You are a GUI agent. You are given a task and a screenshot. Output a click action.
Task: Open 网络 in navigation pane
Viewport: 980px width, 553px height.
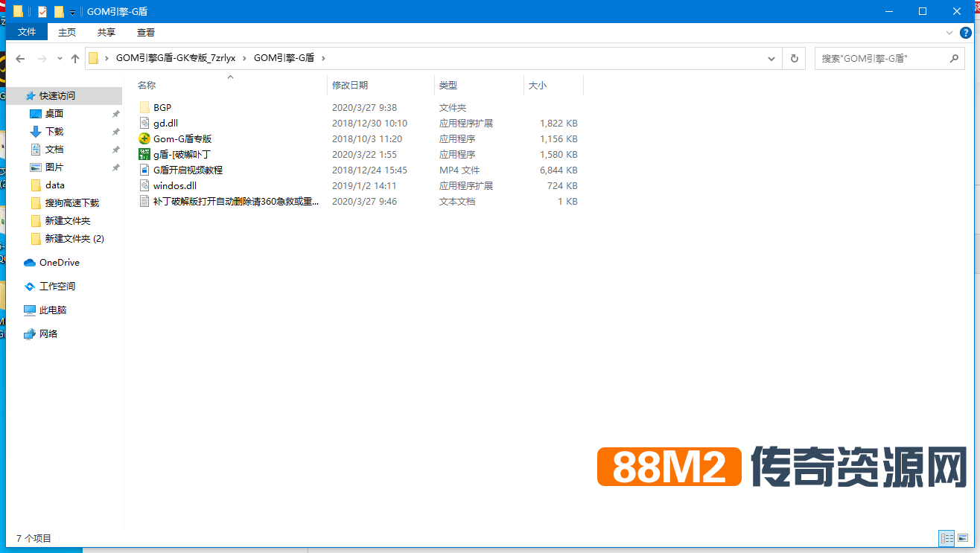coord(48,334)
